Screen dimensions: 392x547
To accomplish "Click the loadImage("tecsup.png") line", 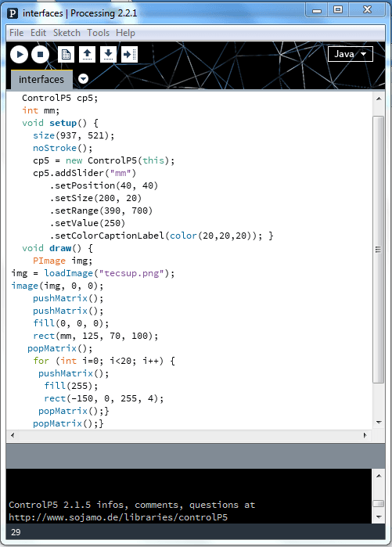I will pyautogui.click(x=93, y=273).
